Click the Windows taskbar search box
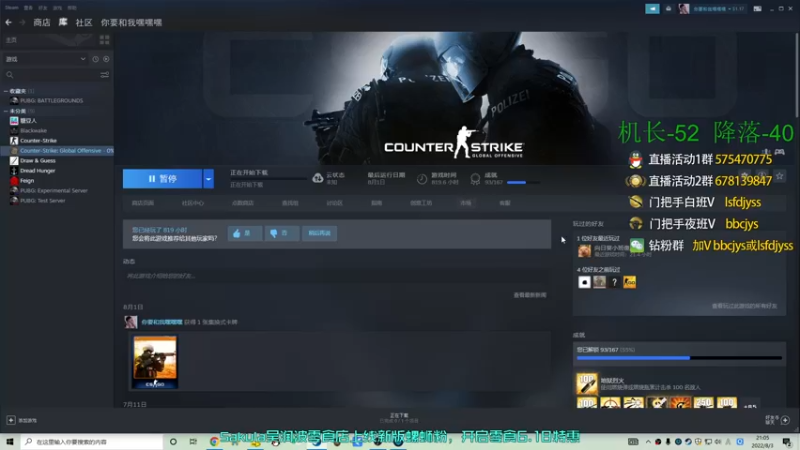This screenshot has width=800, height=450. (x=92, y=441)
